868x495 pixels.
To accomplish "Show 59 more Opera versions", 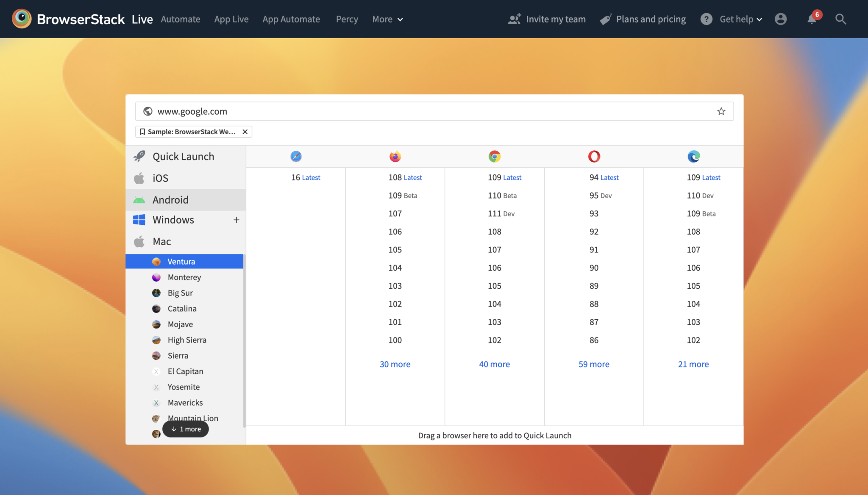I will tap(593, 364).
